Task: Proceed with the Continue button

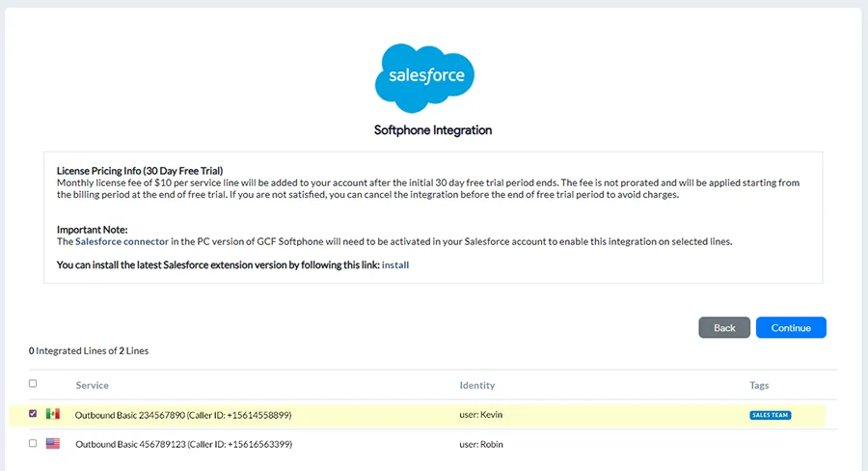Action: [x=791, y=327]
